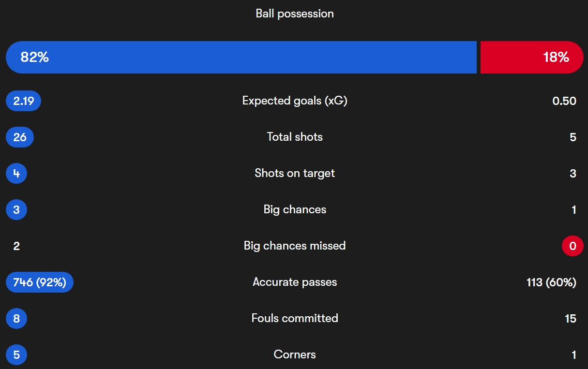The width and height of the screenshot is (588, 369).
Task: Select the Ball possession heading
Action: point(294,14)
